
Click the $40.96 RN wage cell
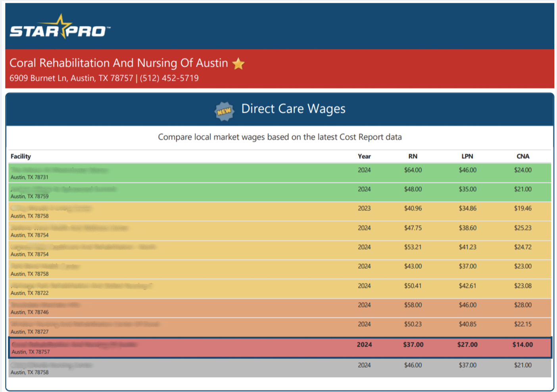[413, 208]
